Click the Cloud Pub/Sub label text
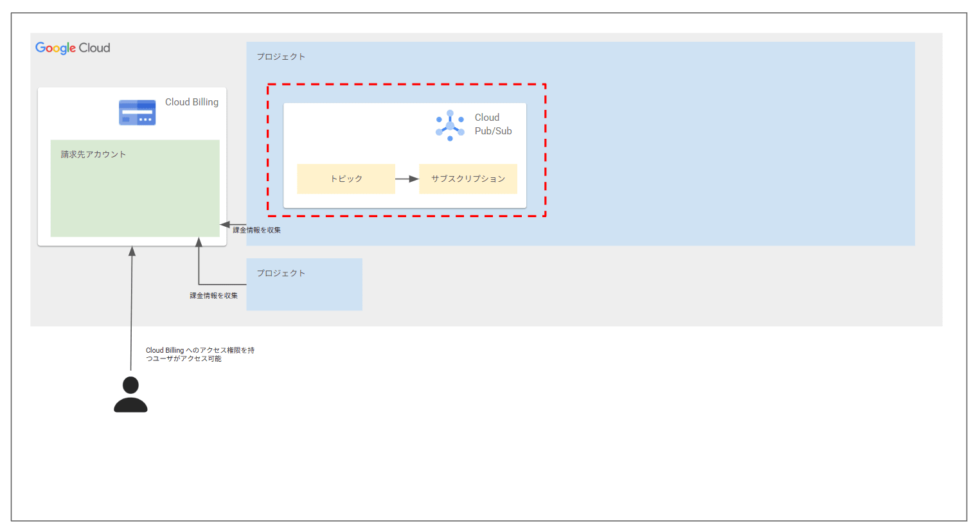Screen dimensions: 980x532 click(493, 124)
